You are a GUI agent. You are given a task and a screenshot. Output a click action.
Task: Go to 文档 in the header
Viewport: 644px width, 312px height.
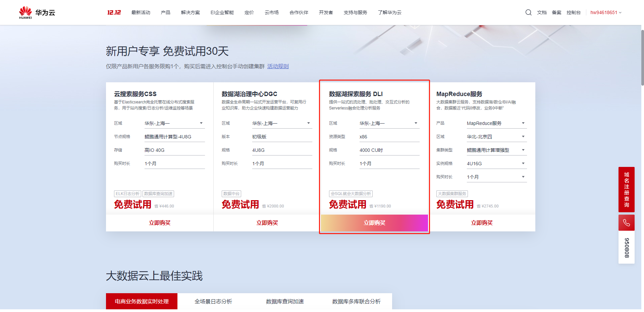tap(542, 12)
